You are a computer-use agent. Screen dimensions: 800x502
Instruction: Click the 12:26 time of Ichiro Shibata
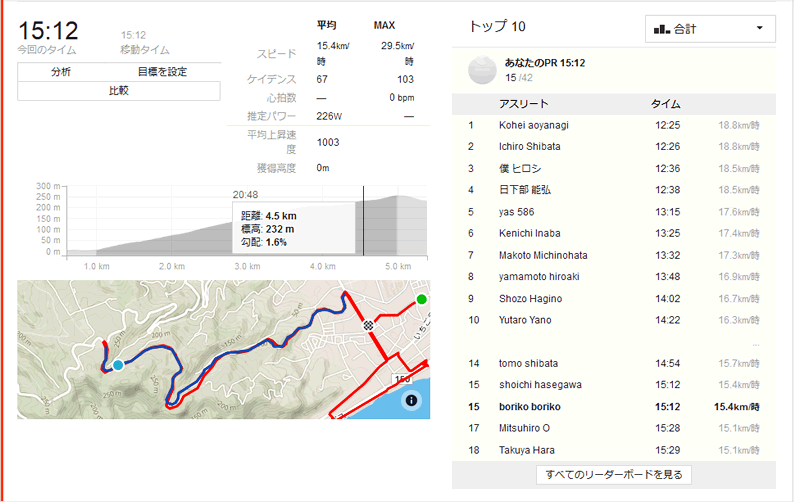coord(667,146)
